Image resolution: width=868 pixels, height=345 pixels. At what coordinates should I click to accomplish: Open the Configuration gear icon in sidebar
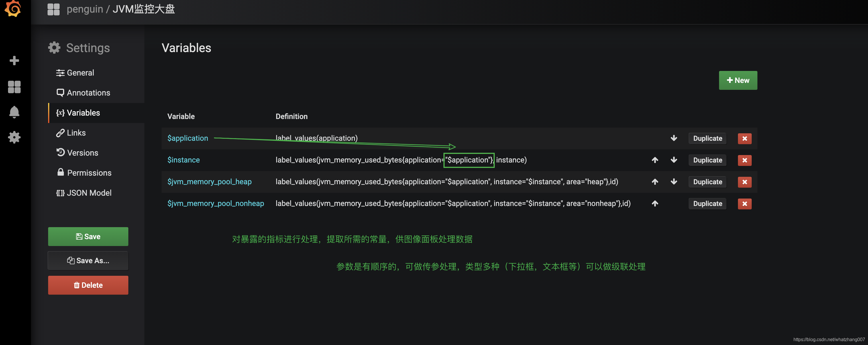click(14, 137)
